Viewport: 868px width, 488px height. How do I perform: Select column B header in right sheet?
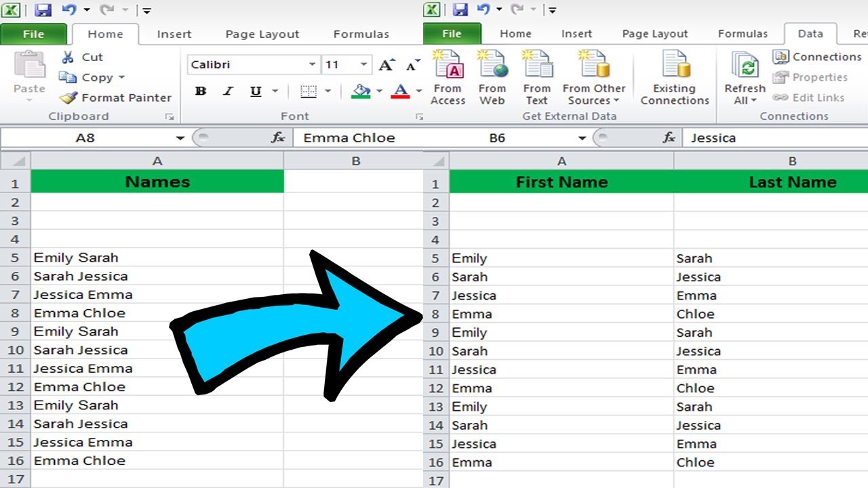click(771, 161)
